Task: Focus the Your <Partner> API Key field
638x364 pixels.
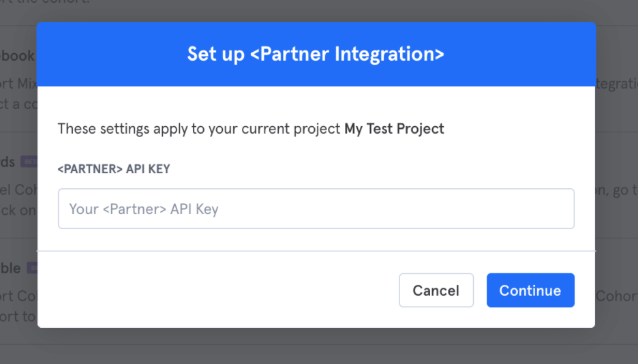Action: [x=316, y=209]
